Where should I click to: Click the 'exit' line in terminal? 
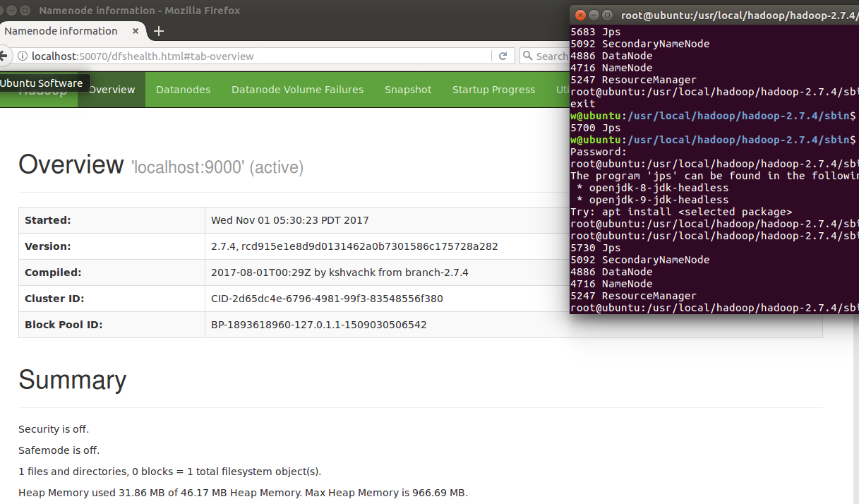pos(583,104)
